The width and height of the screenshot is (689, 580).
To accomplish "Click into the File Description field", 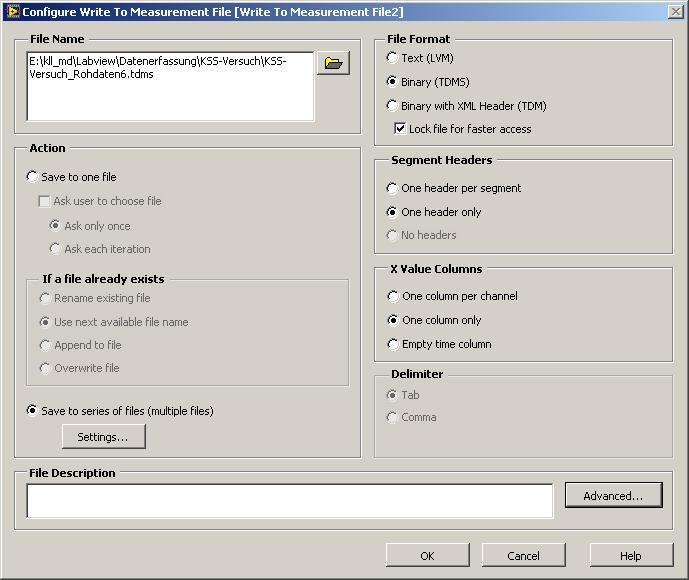I will [290, 500].
